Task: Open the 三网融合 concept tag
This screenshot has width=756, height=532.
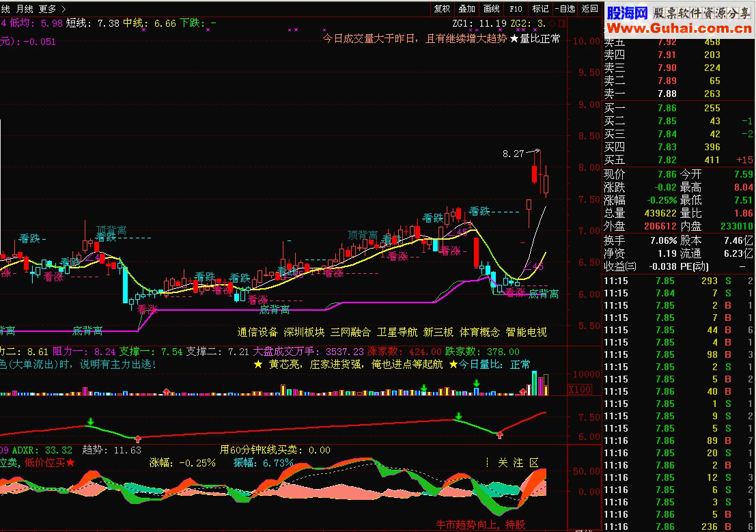Action: [350, 332]
